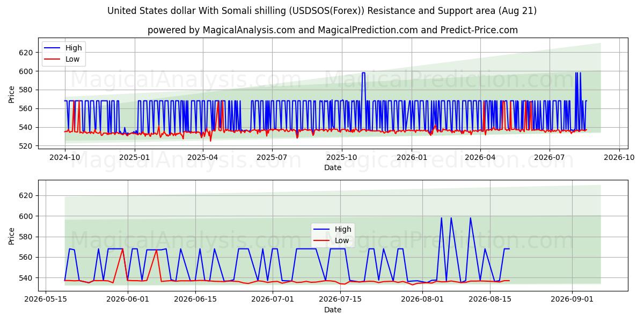Click the 2025-10 date tick
This screenshot has height=322, width=644.
[342, 158]
